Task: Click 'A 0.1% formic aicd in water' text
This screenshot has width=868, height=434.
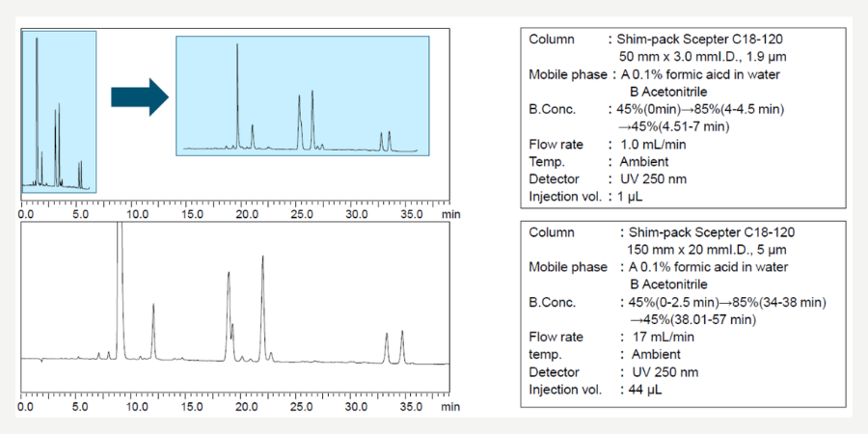Action: coord(698,74)
